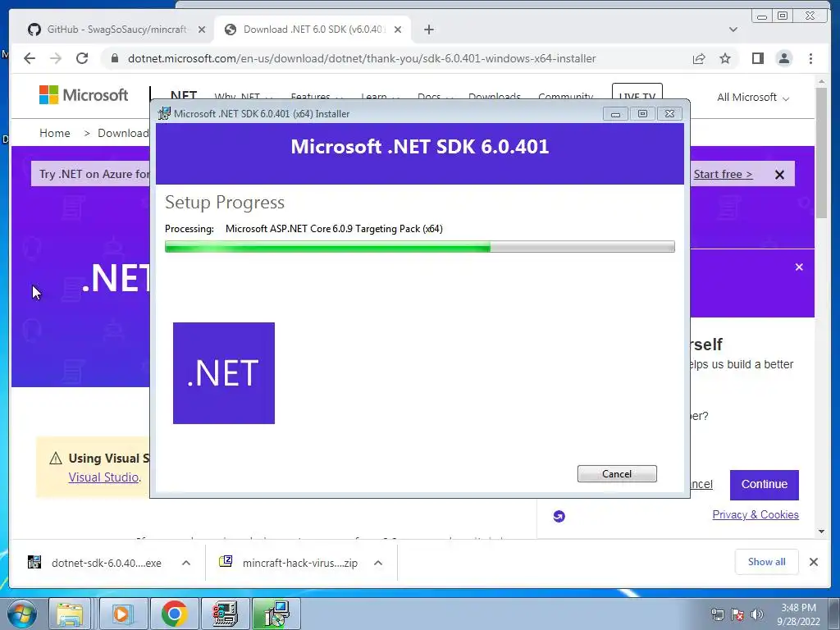Click network tray icon
This screenshot has height=630, width=840.
click(717, 614)
